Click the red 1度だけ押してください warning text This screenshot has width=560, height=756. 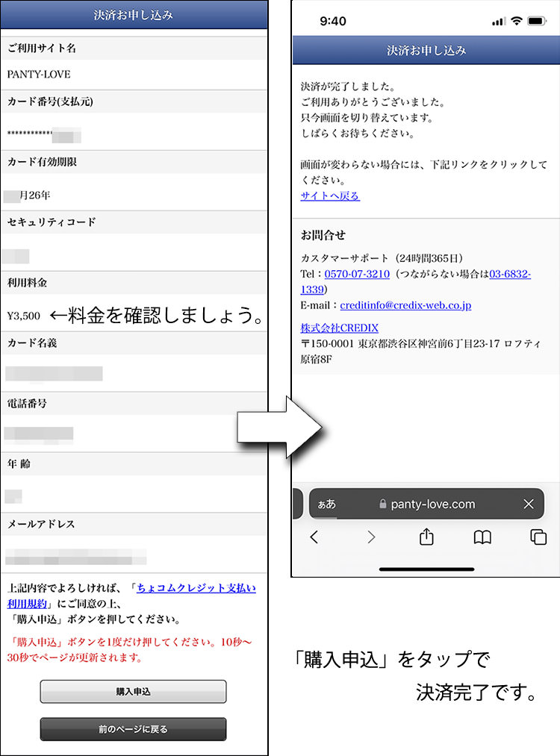tap(129, 650)
